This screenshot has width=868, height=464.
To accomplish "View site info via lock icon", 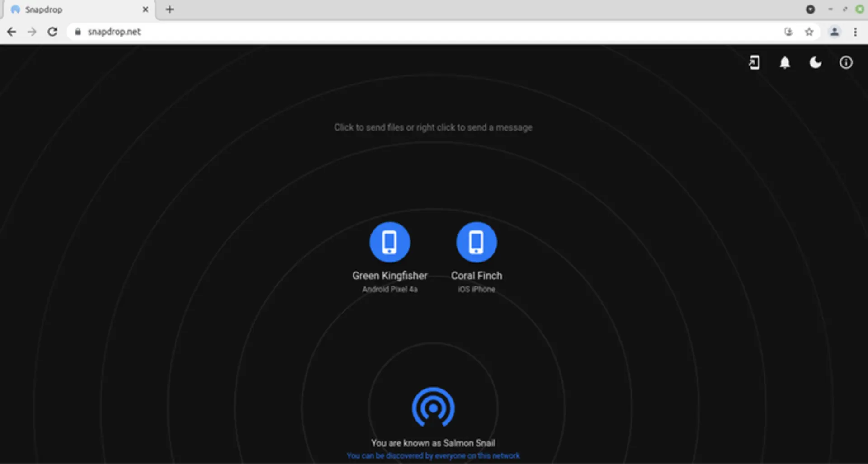I will (x=78, y=32).
